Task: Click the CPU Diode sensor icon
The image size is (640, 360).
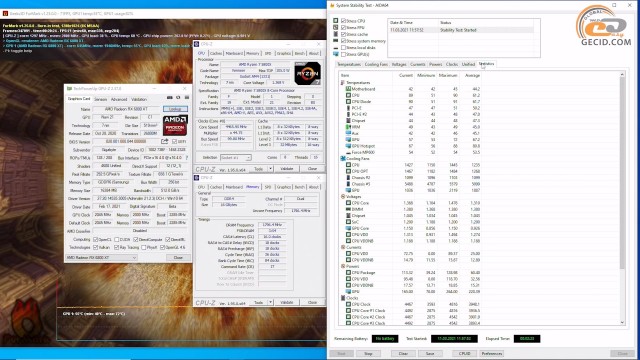Action: click(348, 102)
